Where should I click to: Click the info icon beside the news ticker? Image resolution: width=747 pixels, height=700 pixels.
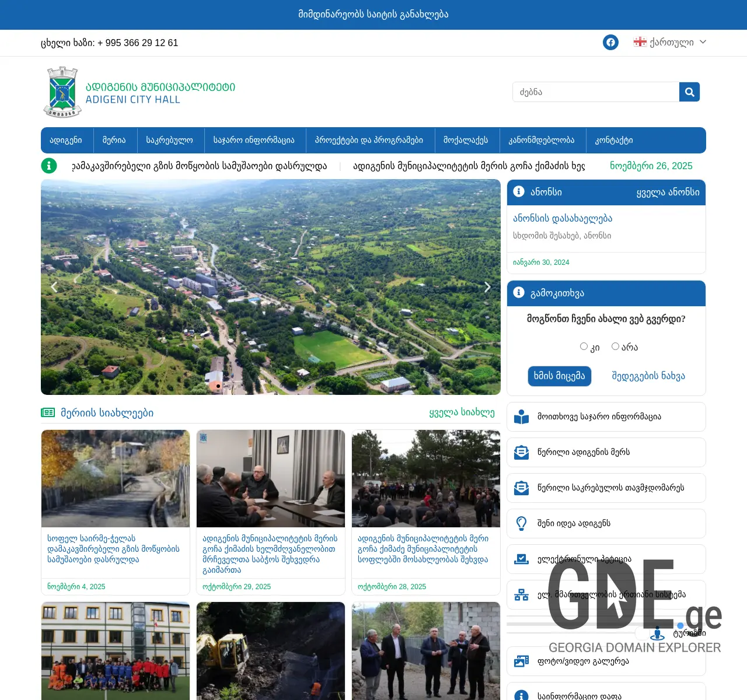tap(49, 166)
